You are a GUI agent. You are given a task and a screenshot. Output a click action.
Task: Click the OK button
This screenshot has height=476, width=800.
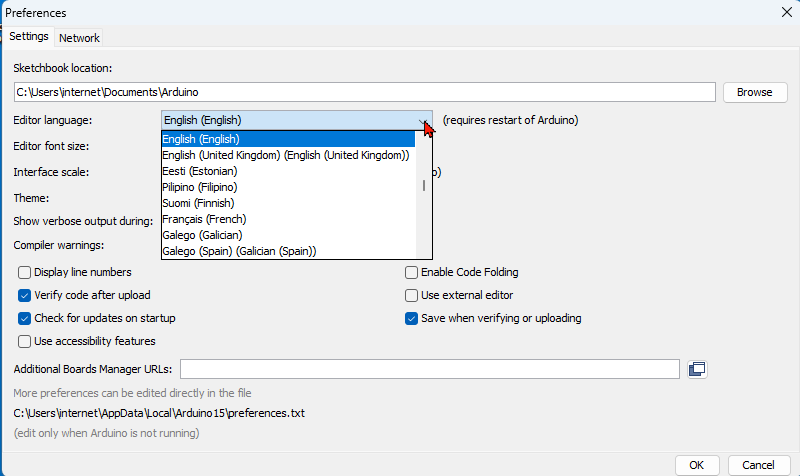(697, 465)
